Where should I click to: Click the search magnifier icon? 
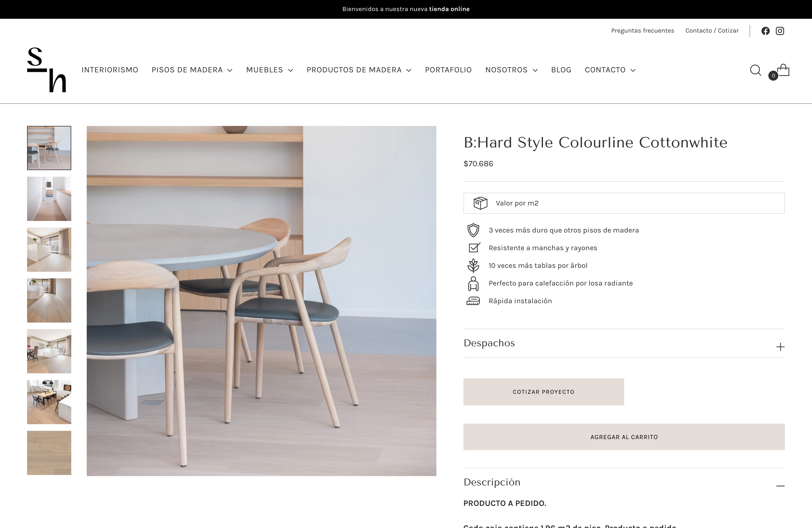(x=755, y=70)
